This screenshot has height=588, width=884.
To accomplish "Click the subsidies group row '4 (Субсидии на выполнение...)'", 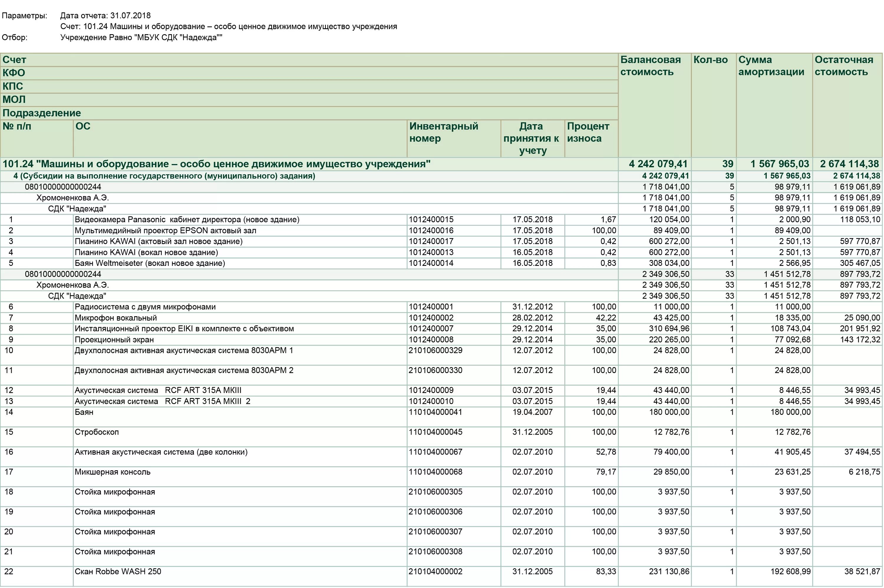I will click(309, 176).
